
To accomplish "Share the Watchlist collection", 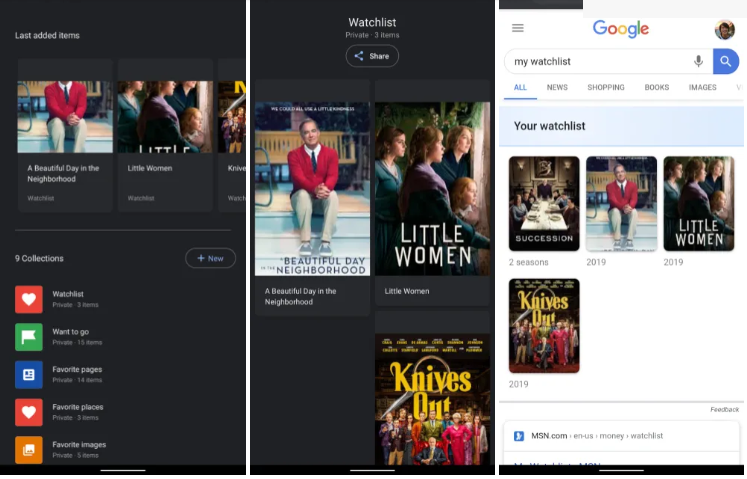I will (x=372, y=56).
